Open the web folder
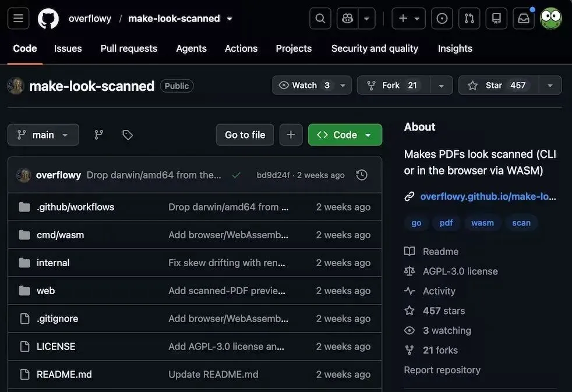Image resolution: width=572 pixels, height=392 pixels. pyautogui.click(x=45, y=291)
